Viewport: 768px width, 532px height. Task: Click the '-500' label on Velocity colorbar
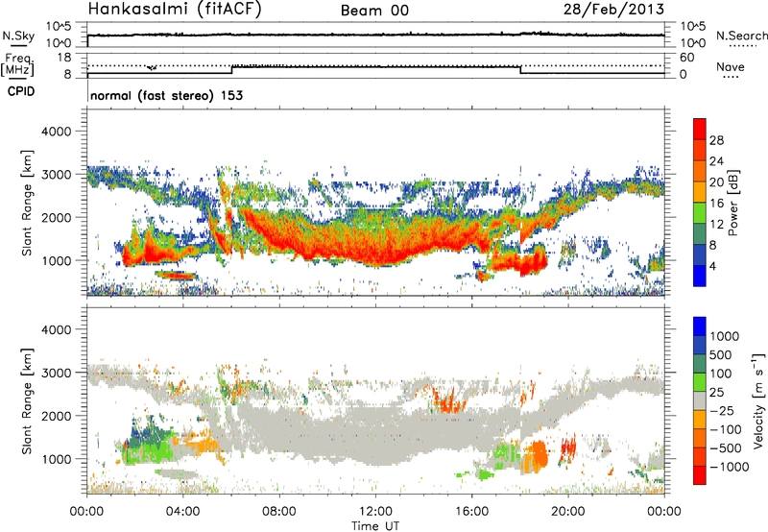click(x=726, y=448)
